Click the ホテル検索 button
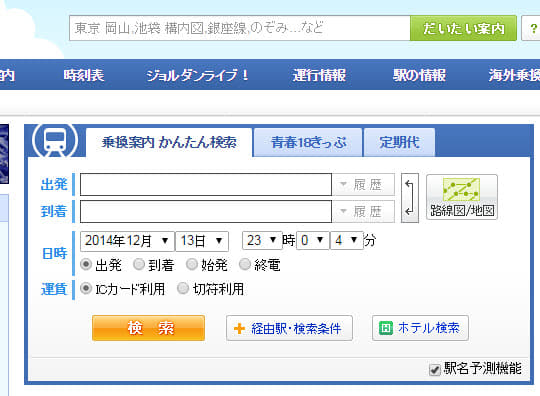The image size is (540, 396). point(420,328)
